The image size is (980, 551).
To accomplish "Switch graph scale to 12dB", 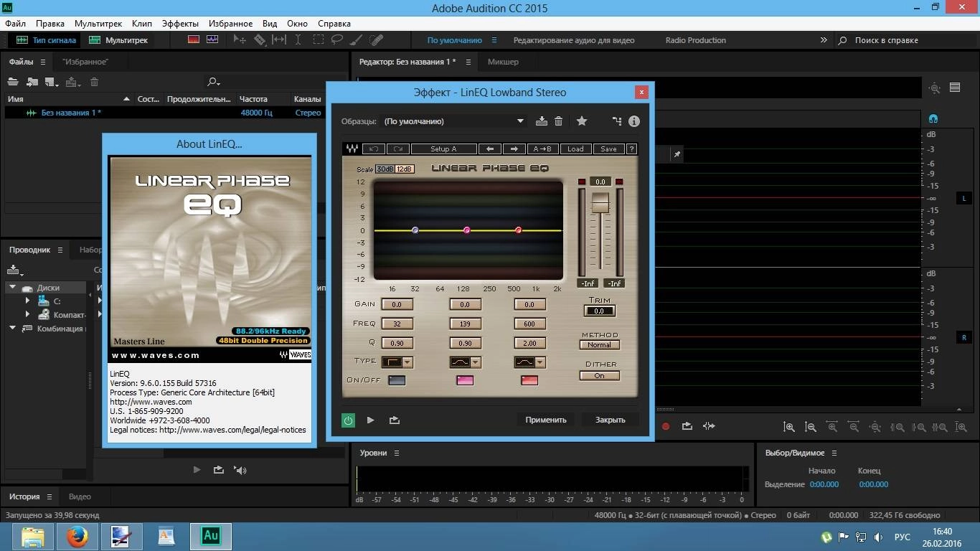I will [405, 169].
